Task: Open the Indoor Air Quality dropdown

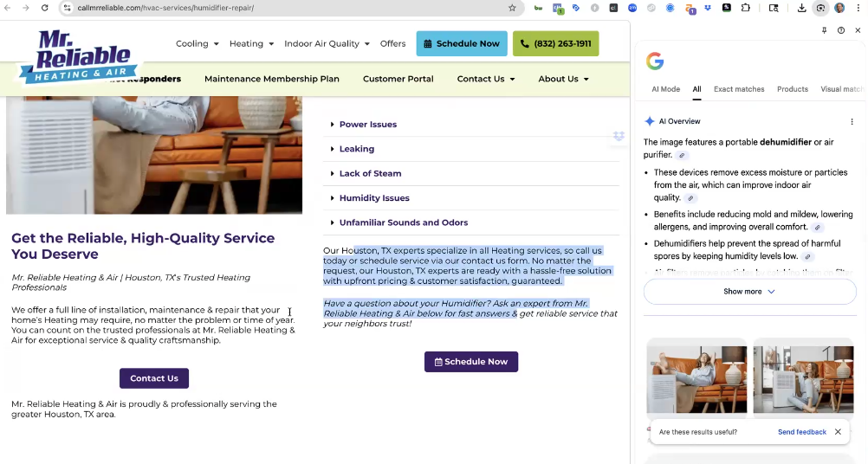Action: pos(327,44)
